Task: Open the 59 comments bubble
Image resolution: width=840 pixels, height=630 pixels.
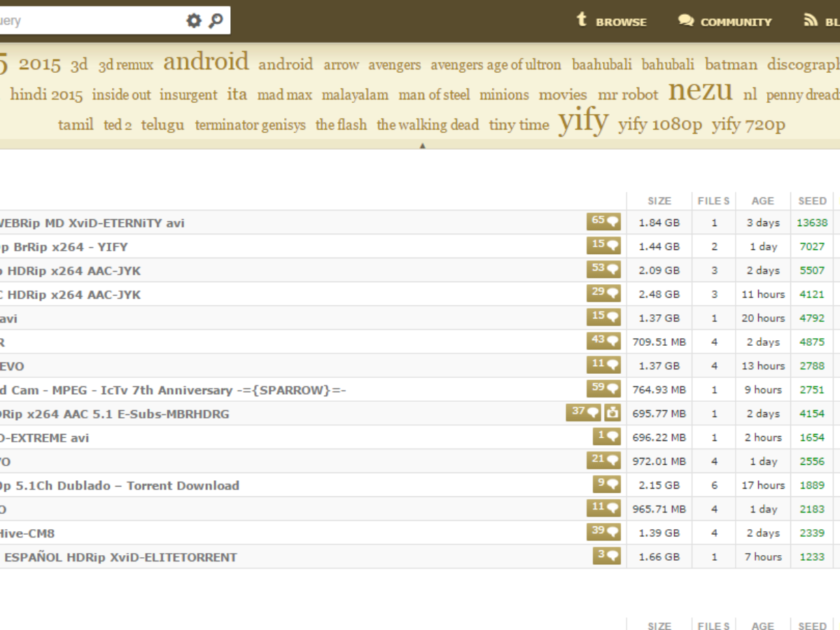Action: tap(603, 389)
